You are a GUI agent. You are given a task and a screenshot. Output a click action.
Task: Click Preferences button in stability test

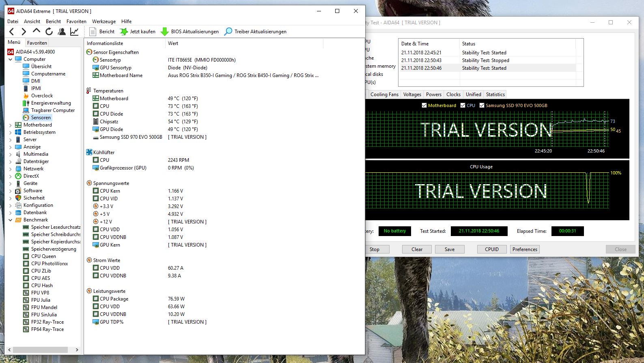coord(525,249)
